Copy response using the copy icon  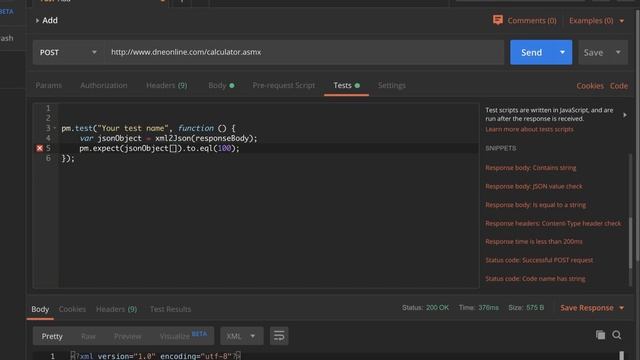coord(600,335)
